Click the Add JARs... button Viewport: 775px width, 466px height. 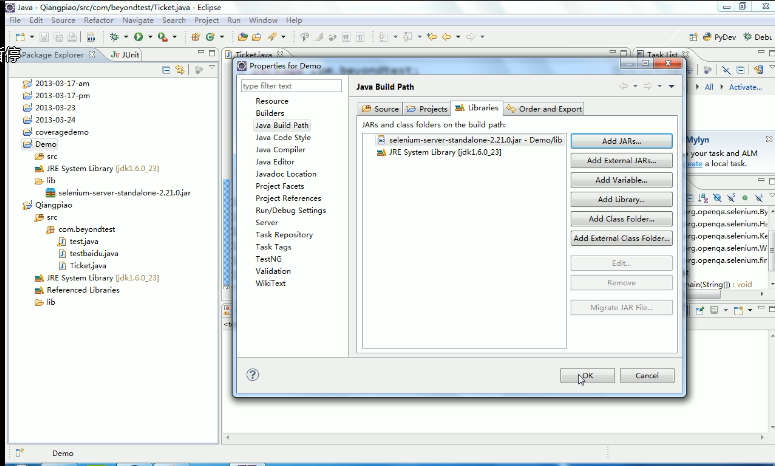point(621,141)
